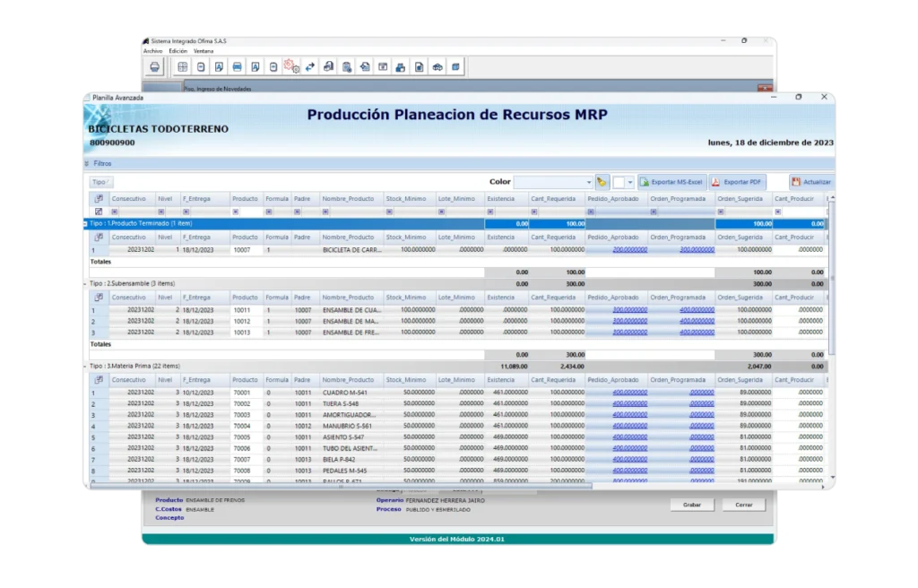Click filter icon under top Cant_Producir column
This screenshot has height=588, width=918.
point(777,212)
